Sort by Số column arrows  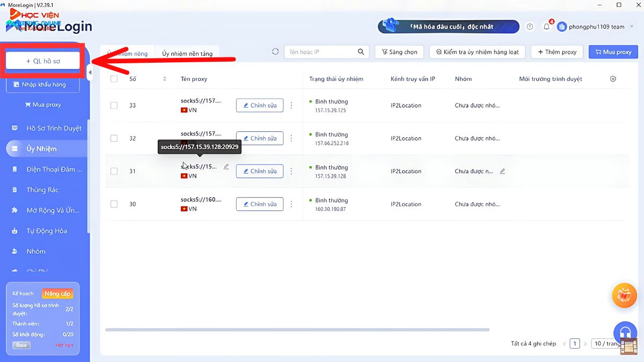click(164, 79)
